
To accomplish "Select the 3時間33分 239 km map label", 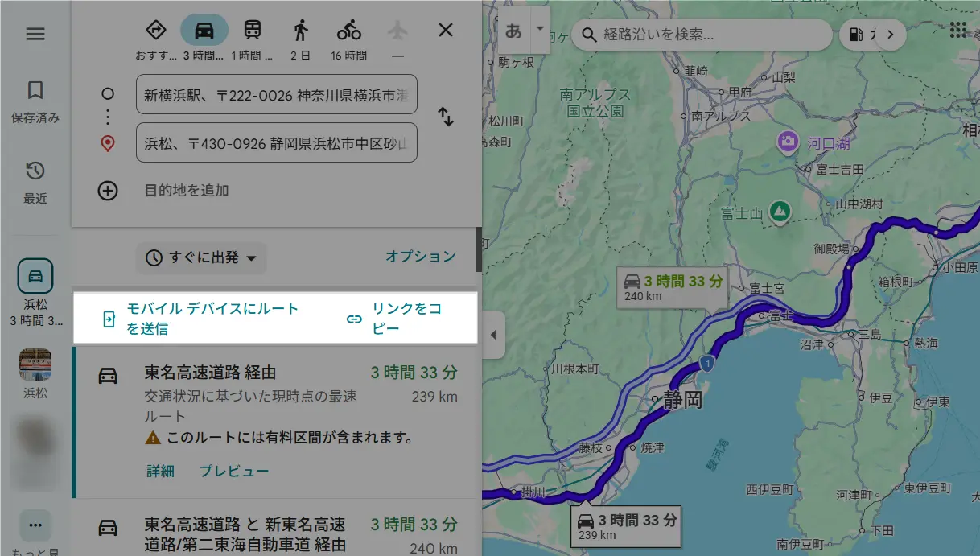I will 628,526.
